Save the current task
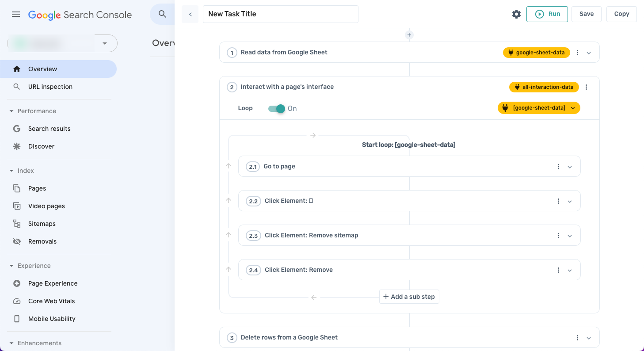The height and width of the screenshot is (351, 644). coord(586,14)
